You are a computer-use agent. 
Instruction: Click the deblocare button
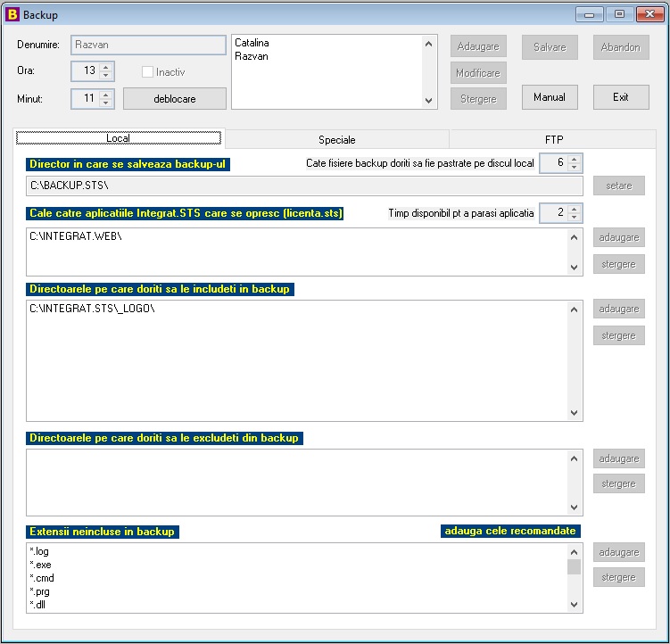point(175,99)
